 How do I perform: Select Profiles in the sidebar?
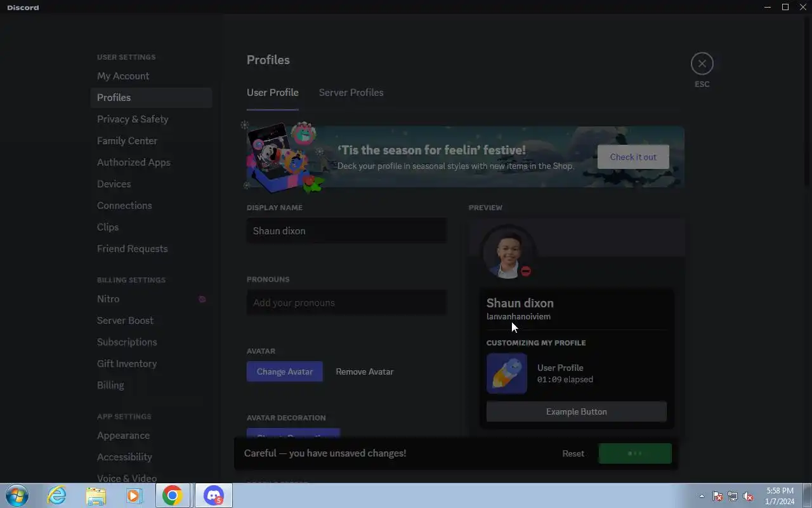pyautogui.click(x=151, y=97)
